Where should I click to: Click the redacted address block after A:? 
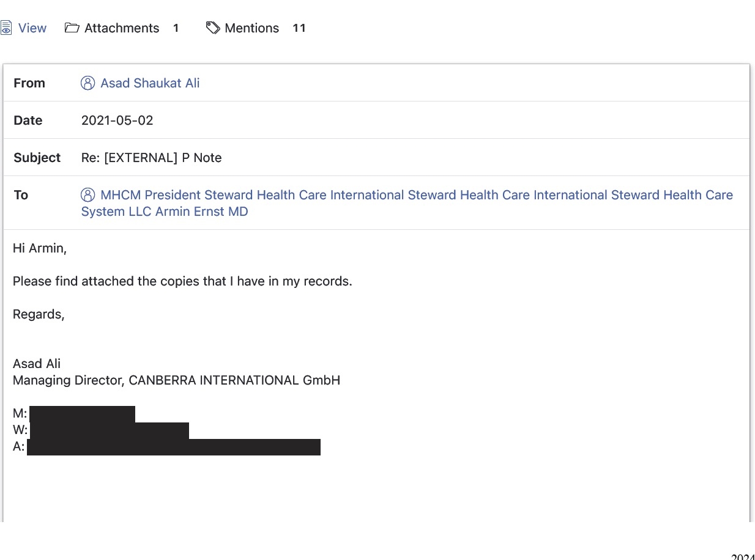point(174,447)
